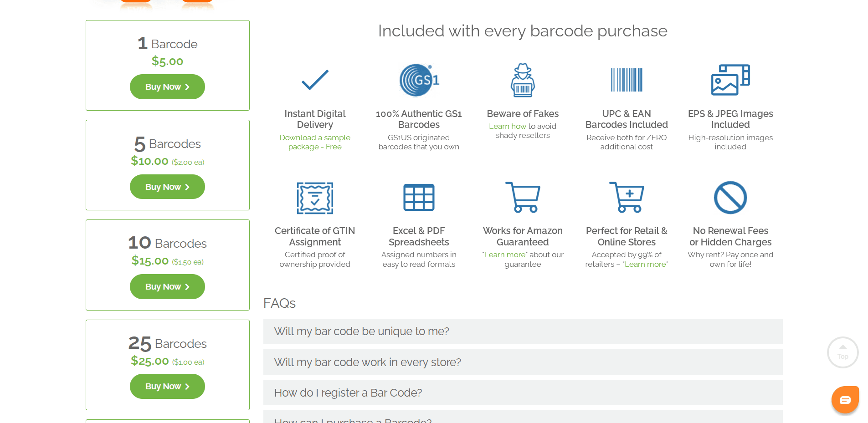Click the Excel & PDF spreadsheet grid icon
The image size is (868, 423).
[419, 198]
